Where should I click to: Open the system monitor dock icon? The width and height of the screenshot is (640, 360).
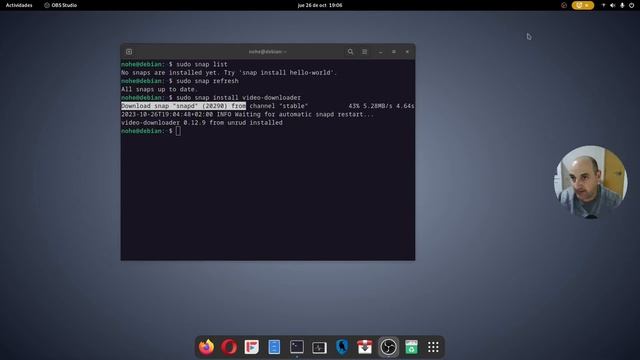pyautogui.click(x=319, y=347)
